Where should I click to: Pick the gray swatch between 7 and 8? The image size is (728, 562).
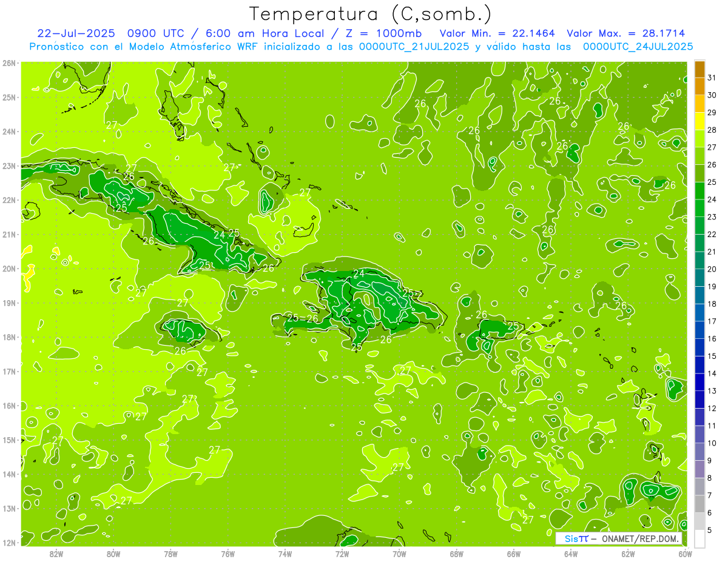(x=700, y=486)
